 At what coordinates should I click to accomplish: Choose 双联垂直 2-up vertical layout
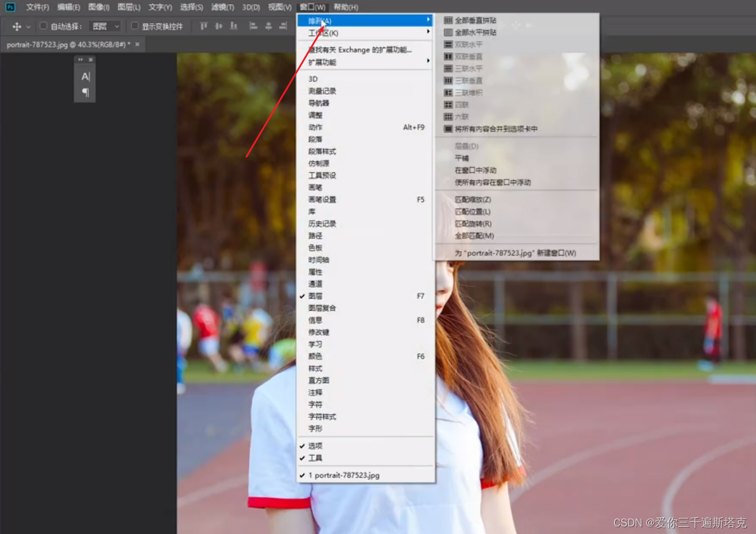(516, 56)
